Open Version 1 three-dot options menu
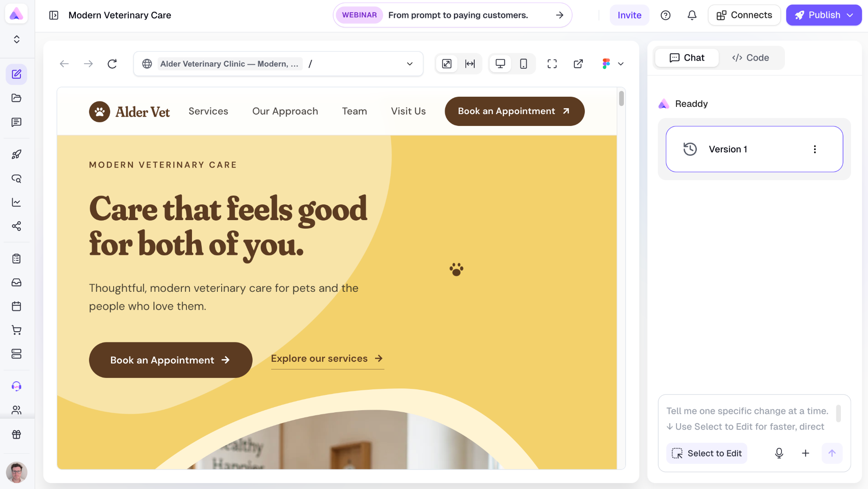Screen dimensions: 868x489 coord(815,149)
